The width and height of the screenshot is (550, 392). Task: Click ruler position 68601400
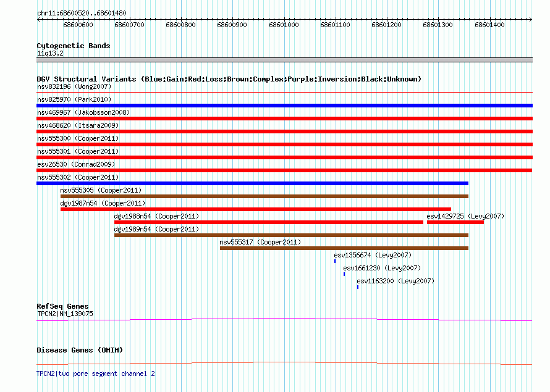[x=489, y=25]
